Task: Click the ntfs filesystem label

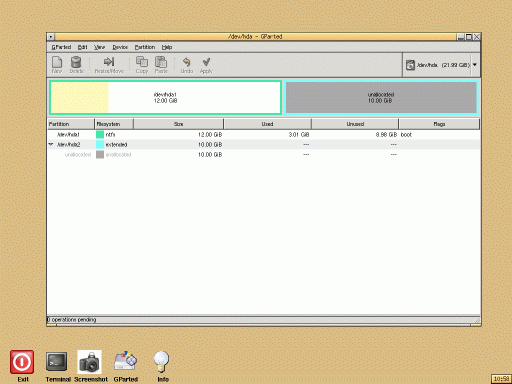Action: pos(110,135)
